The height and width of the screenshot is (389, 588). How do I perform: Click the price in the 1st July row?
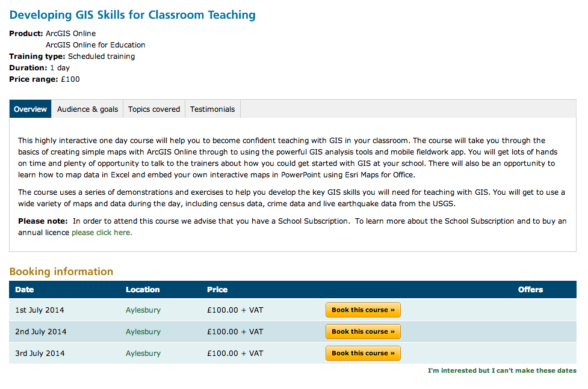[x=235, y=310]
